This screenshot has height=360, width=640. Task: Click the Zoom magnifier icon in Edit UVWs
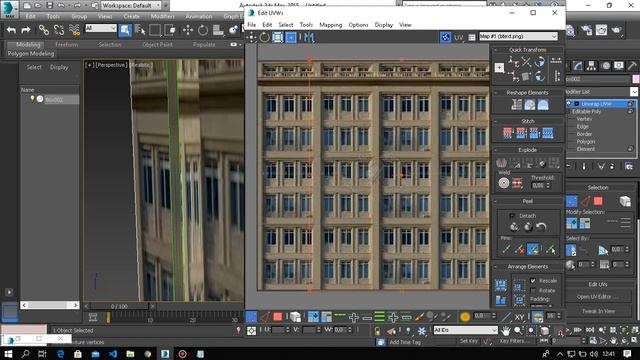(x=518, y=331)
